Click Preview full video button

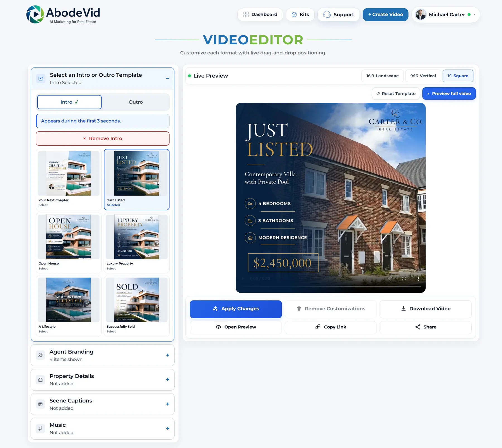pyautogui.click(x=449, y=93)
